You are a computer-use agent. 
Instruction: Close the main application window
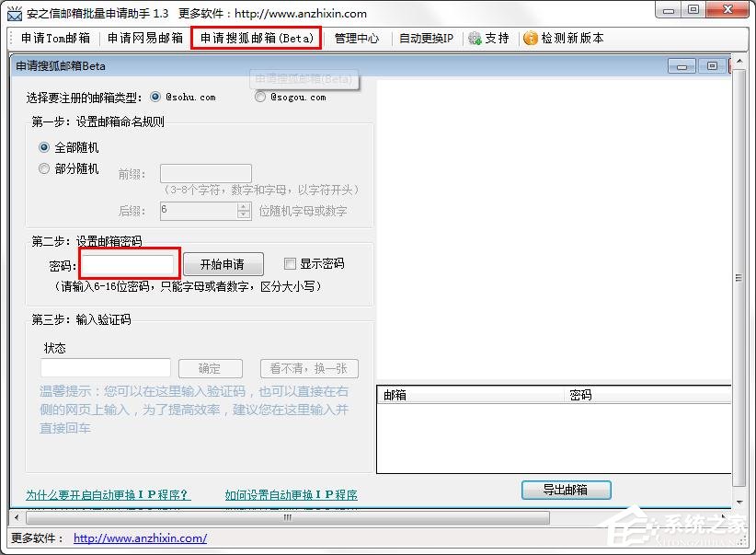pyautogui.click(x=728, y=10)
